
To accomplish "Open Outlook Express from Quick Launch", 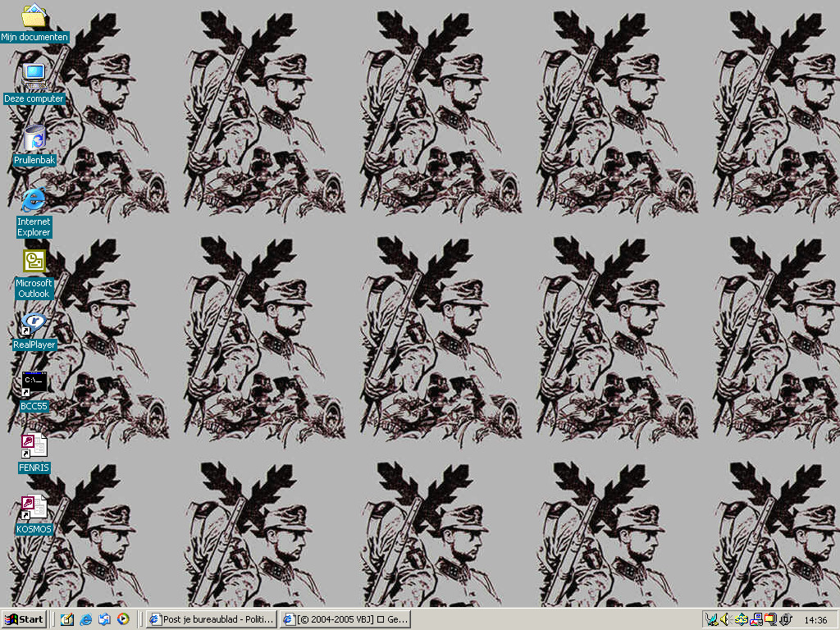I will (x=104, y=619).
